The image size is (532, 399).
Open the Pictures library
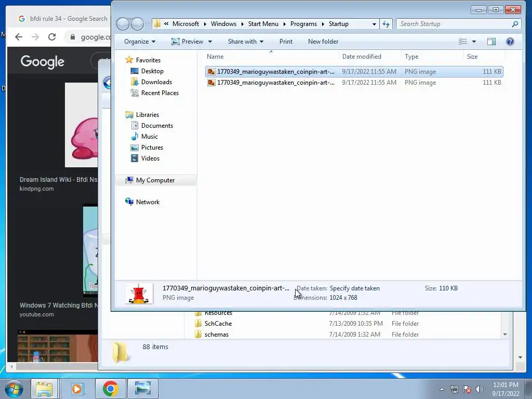point(152,147)
